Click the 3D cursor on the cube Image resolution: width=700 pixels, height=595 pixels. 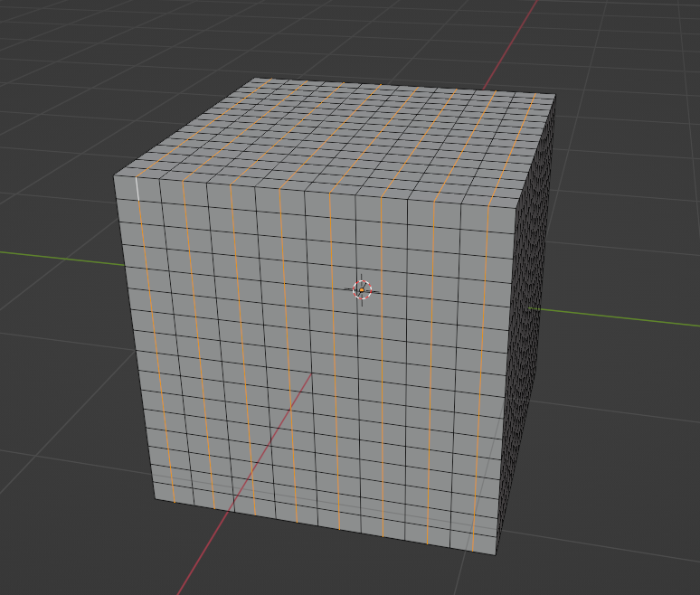[x=362, y=289]
